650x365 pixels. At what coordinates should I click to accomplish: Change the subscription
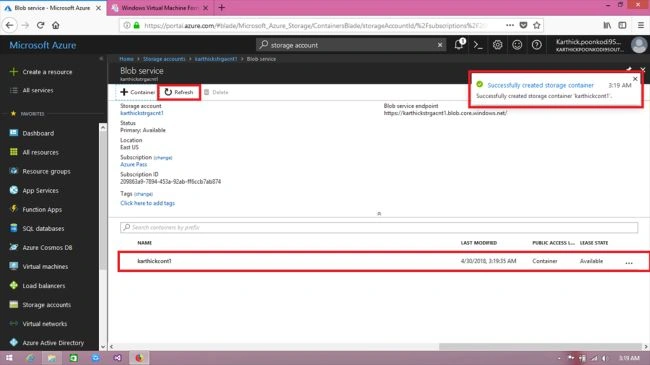163,158
